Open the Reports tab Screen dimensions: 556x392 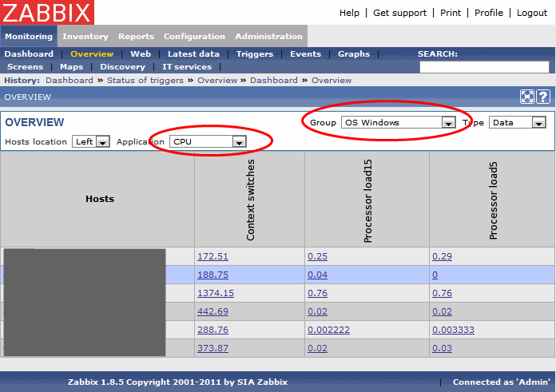pyautogui.click(x=136, y=36)
